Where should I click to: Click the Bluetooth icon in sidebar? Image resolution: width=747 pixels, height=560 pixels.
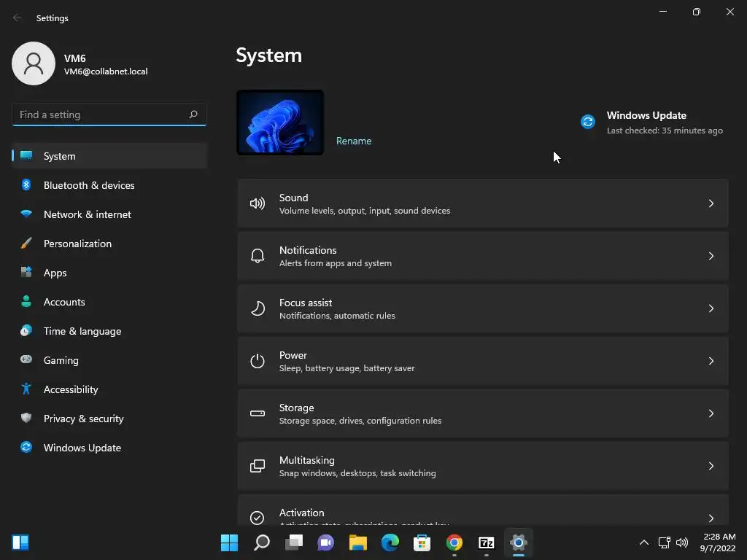pyautogui.click(x=26, y=184)
